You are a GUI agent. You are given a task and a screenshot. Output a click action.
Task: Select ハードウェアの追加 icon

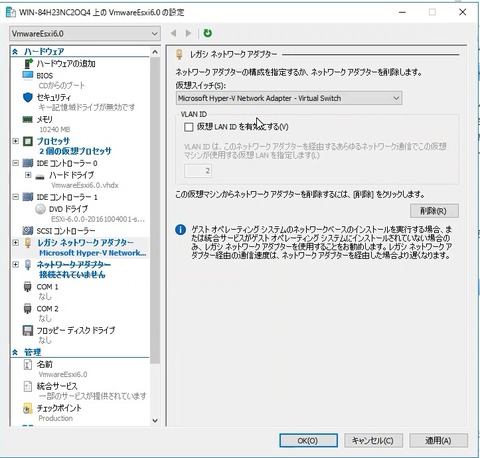pos(29,63)
